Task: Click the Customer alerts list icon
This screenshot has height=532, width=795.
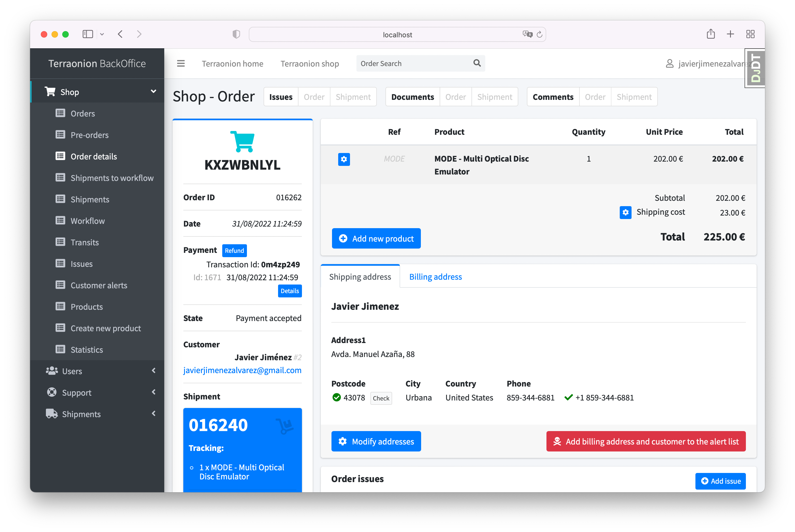Action: 60,285
